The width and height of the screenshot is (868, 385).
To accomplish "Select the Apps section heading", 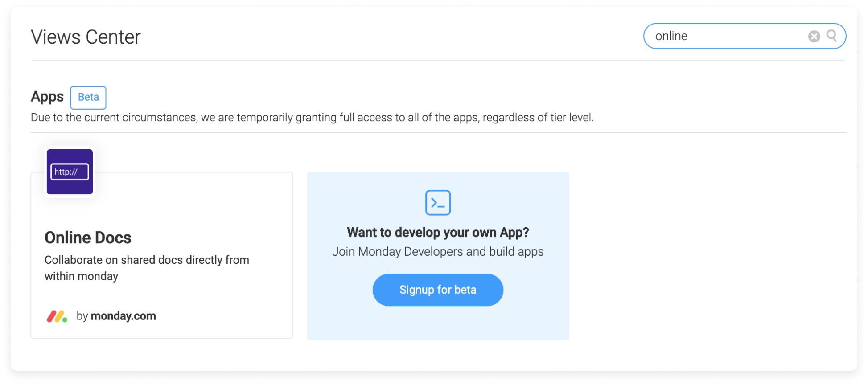I will [x=47, y=97].
